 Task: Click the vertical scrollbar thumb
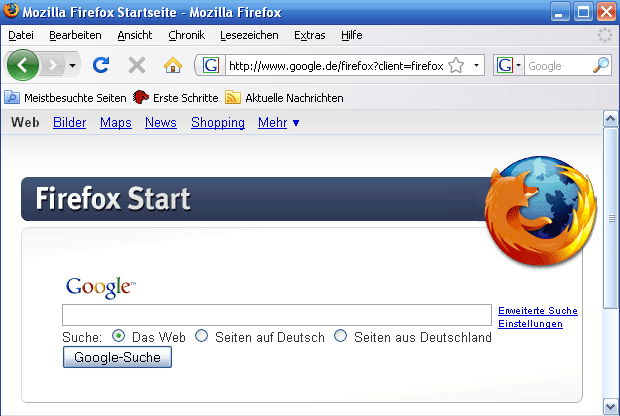(x=611, y=218)
